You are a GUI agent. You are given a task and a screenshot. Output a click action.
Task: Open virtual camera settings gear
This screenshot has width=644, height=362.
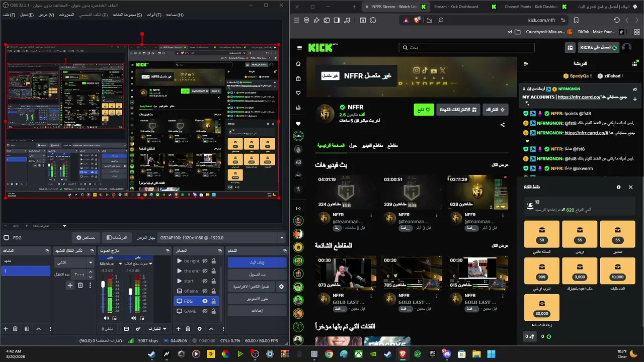point(281,287)
